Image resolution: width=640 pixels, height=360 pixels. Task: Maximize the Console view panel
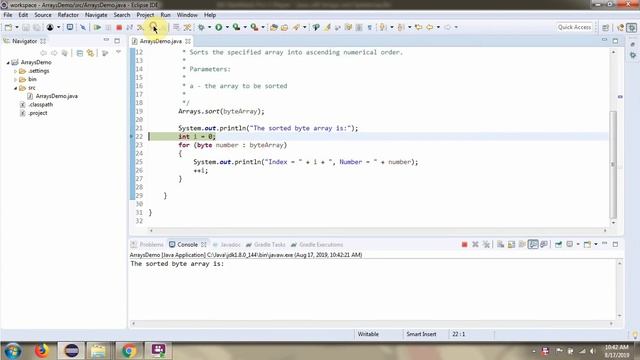point(615,244)
